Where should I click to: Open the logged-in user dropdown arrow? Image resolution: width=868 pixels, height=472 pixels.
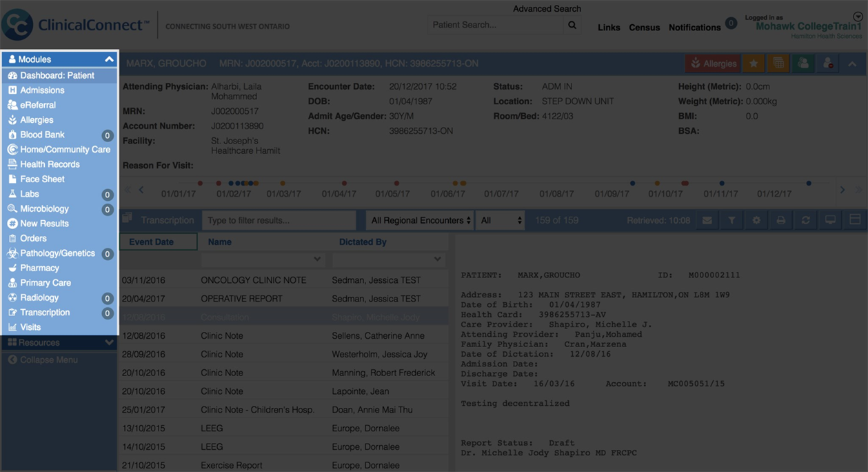click(x=858, y=17)
